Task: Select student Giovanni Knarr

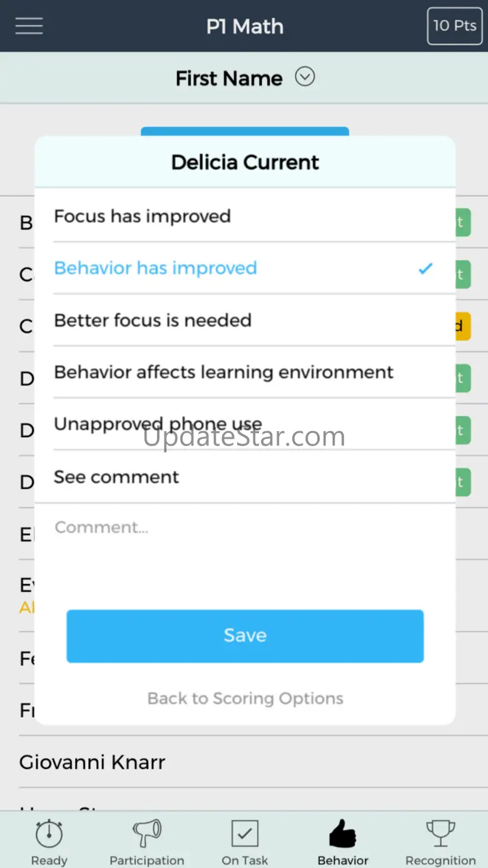Action: coord(93,762)
